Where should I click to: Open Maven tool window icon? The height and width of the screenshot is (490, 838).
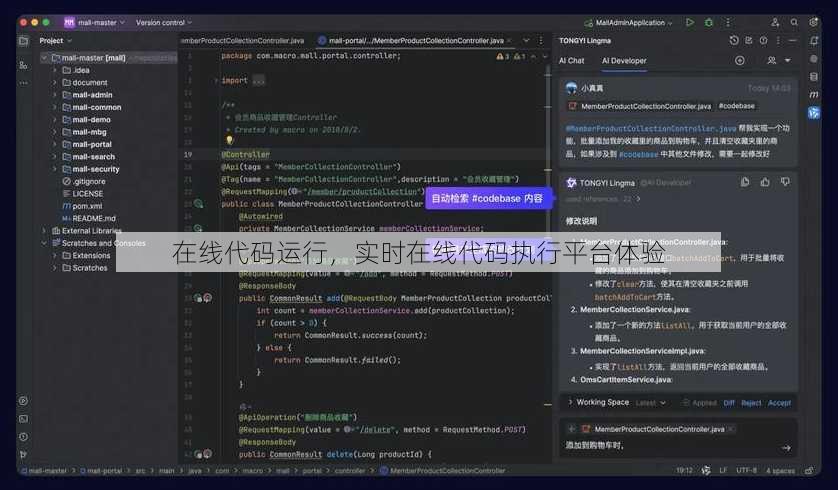pyautogui.click(x=813, y=94)
